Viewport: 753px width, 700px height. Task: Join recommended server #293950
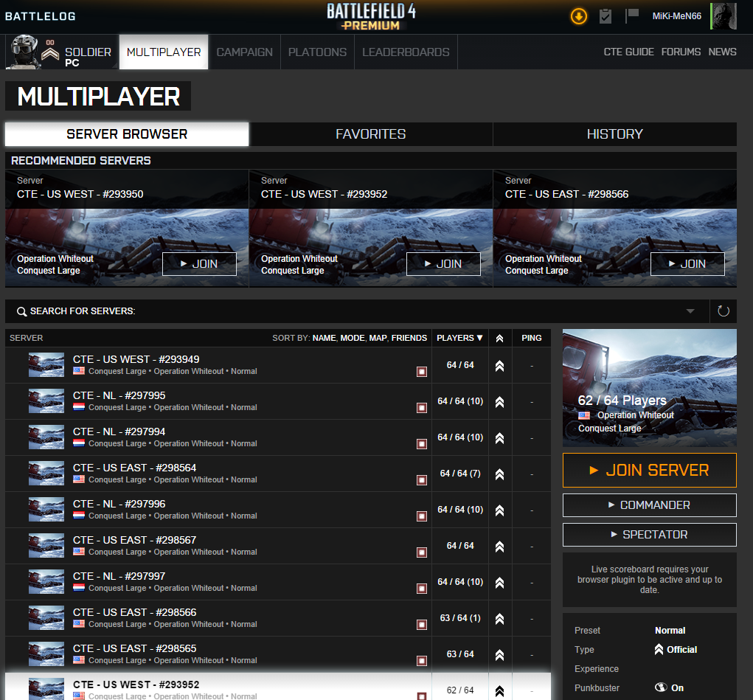pyautogui.click(x=199, y=264)
